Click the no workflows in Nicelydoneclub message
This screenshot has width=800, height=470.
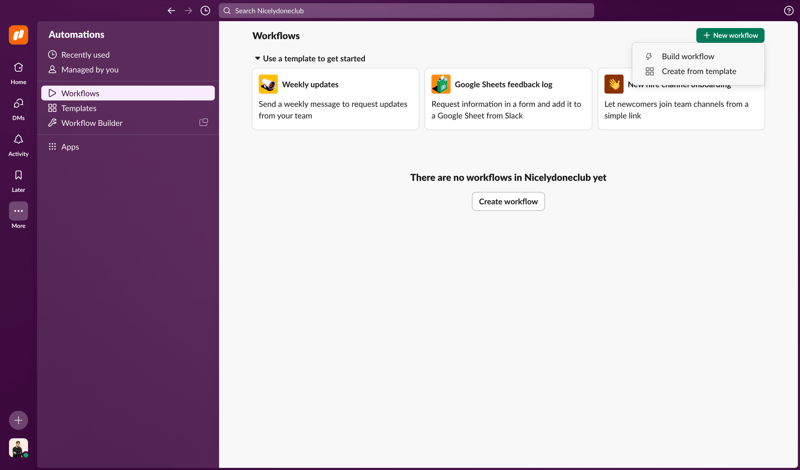(508, 178)
